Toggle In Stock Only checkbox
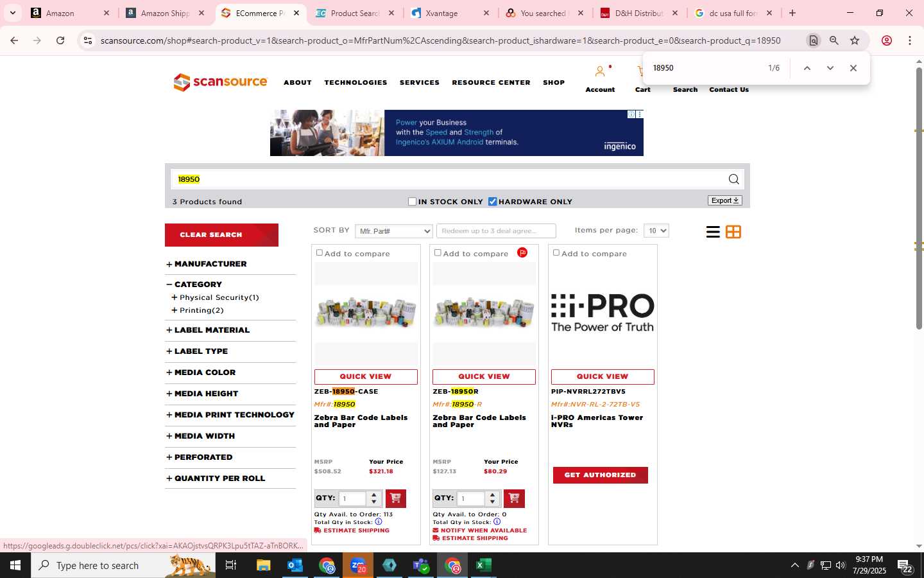The height and width of the screenshot is (578, 924). point(412,202)
